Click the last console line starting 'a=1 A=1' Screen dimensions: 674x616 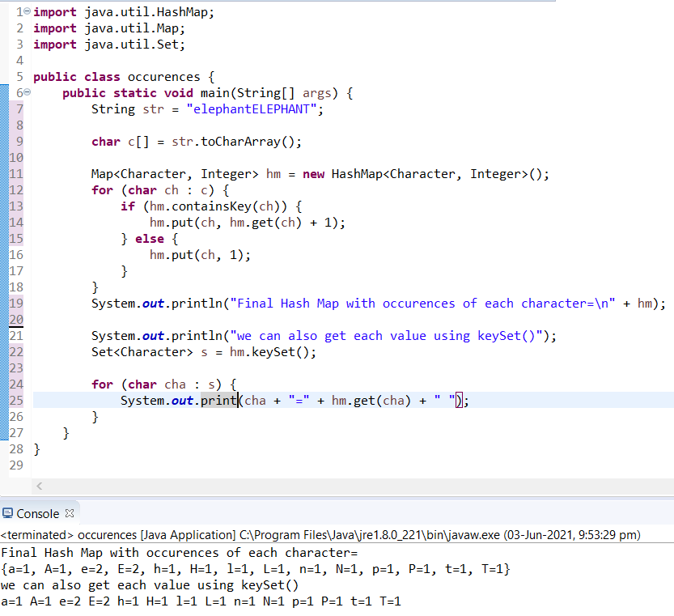201,601
